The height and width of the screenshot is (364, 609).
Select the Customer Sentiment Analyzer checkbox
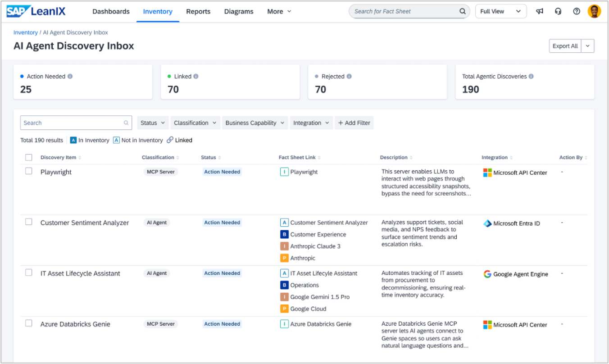(29, 222)
